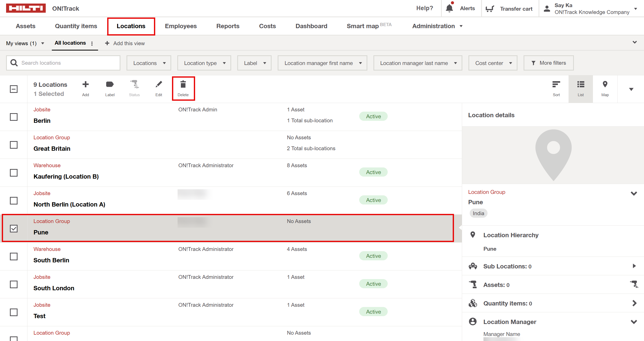
Task: Open the Transfer cart icon
Action: coord(490,9)
